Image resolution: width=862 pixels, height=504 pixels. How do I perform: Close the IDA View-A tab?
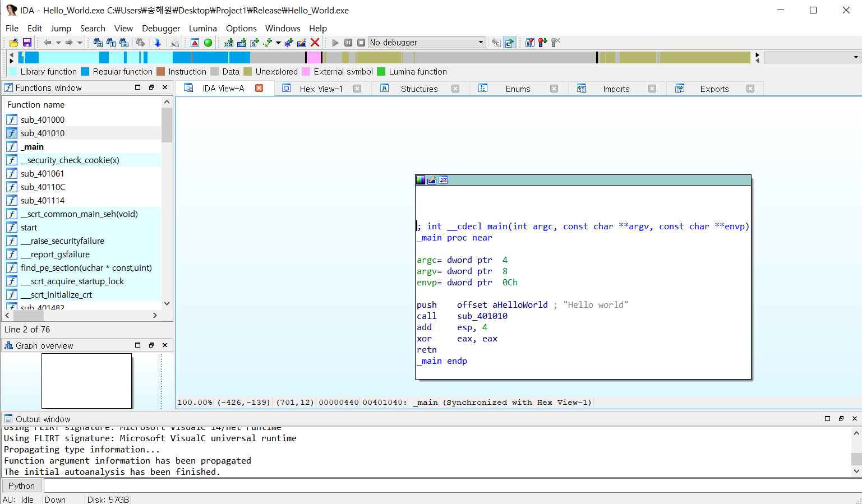[259, 88]
